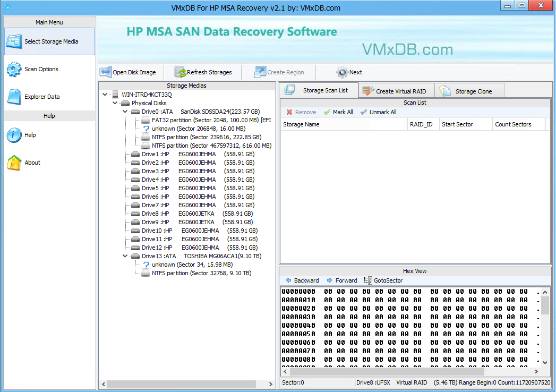Image resolution: width=556 pixels, height=392 pixels.
Task: Click the Unmark All button label
Action: click(383, 112)
